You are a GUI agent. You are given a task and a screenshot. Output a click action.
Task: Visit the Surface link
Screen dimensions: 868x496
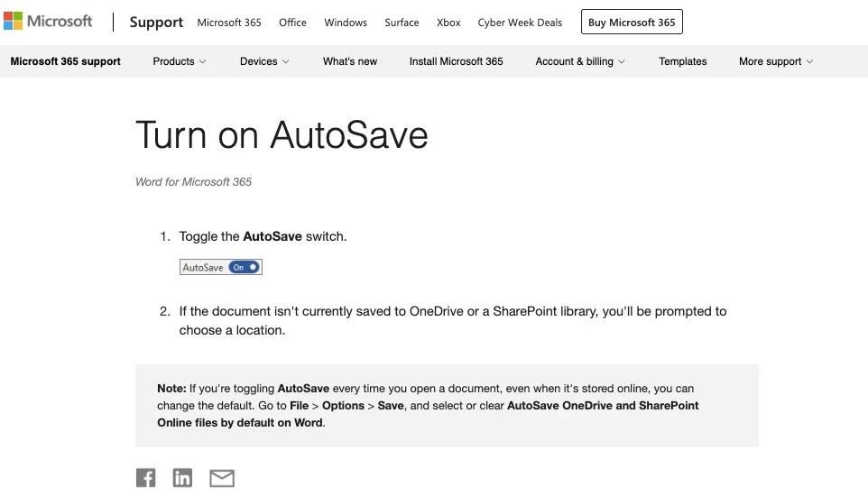[x=402, y=23]
